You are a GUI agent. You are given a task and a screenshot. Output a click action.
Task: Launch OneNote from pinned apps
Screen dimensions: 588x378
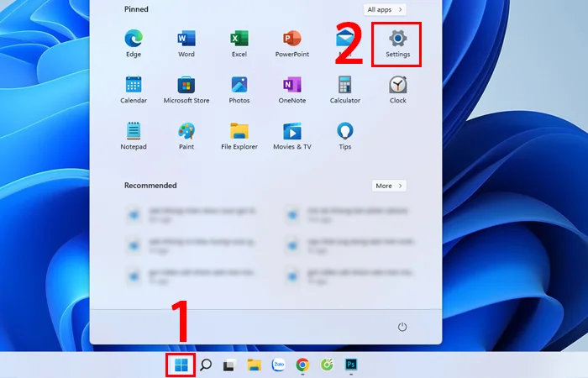292,86
